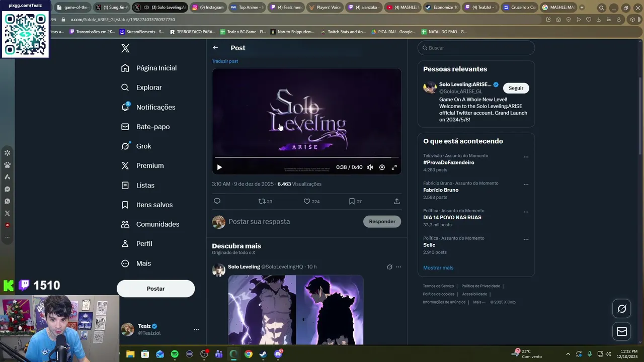Click the Mostrar mais trends link
Viewport: 644px width, 362px height.
pos(438,268)
